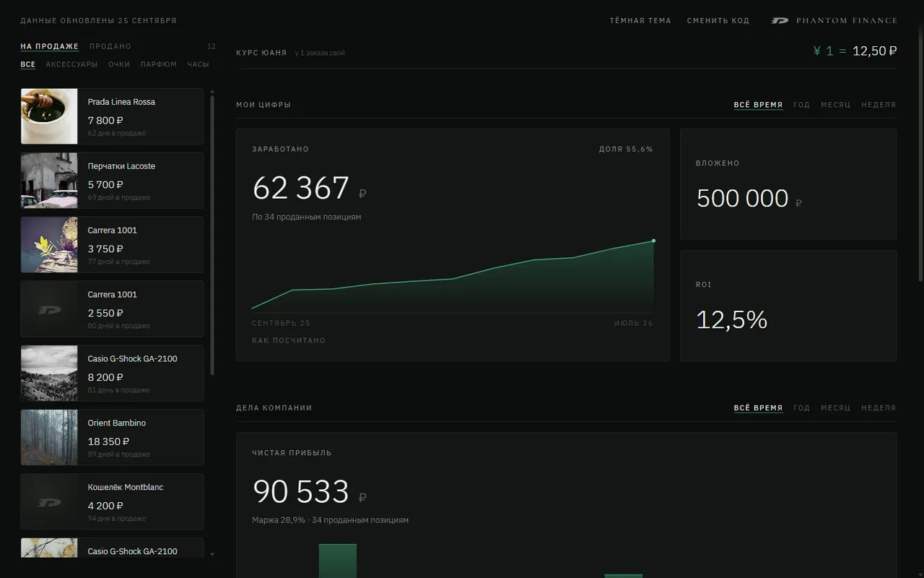
Task: Click placeholder logo on Carrera 1001 2 550 ₽ card
Action: 49,309
